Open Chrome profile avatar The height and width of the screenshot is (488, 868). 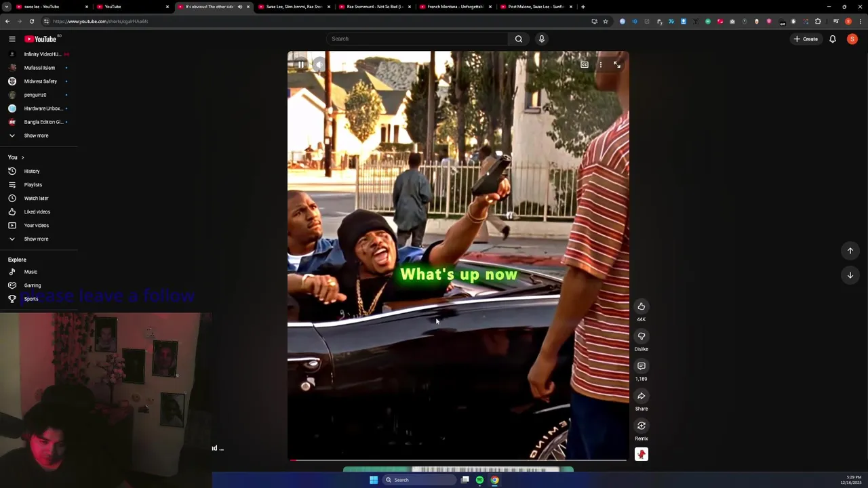(848, 21)
